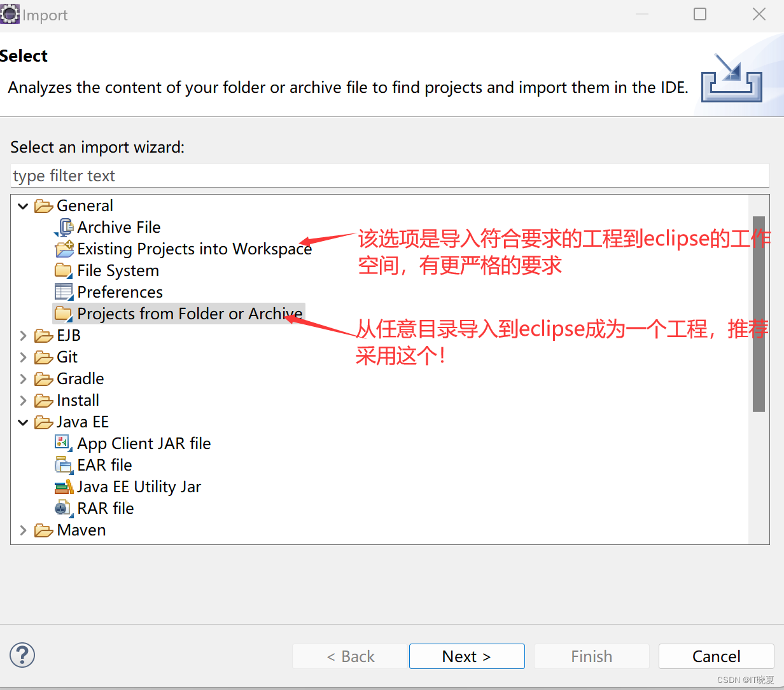
Task: Click the Archive File icon
Action: (64, 227)
